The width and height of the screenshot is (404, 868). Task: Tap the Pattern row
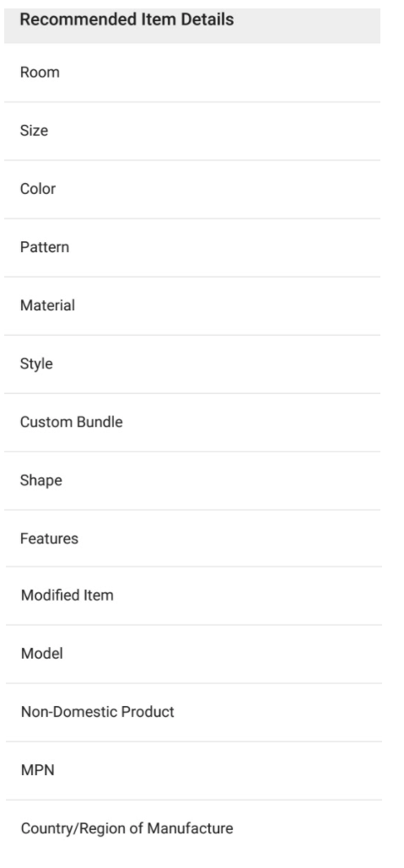(192, 247)
